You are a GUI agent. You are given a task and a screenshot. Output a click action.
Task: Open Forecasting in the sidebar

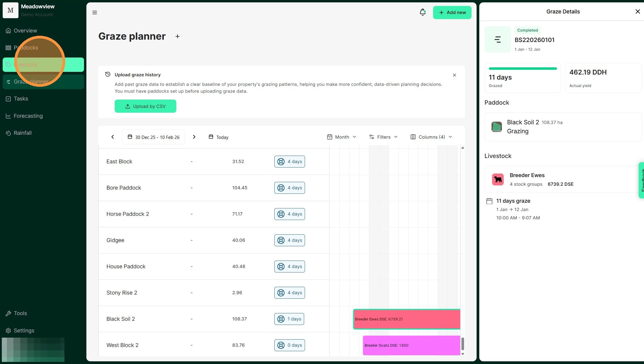pyautogui.click(x=28, y=116)
